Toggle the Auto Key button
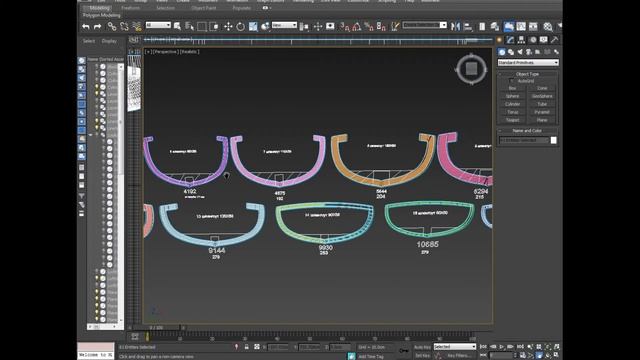The height and width of the screenshot is (360, 640). (x=422, y=347)
